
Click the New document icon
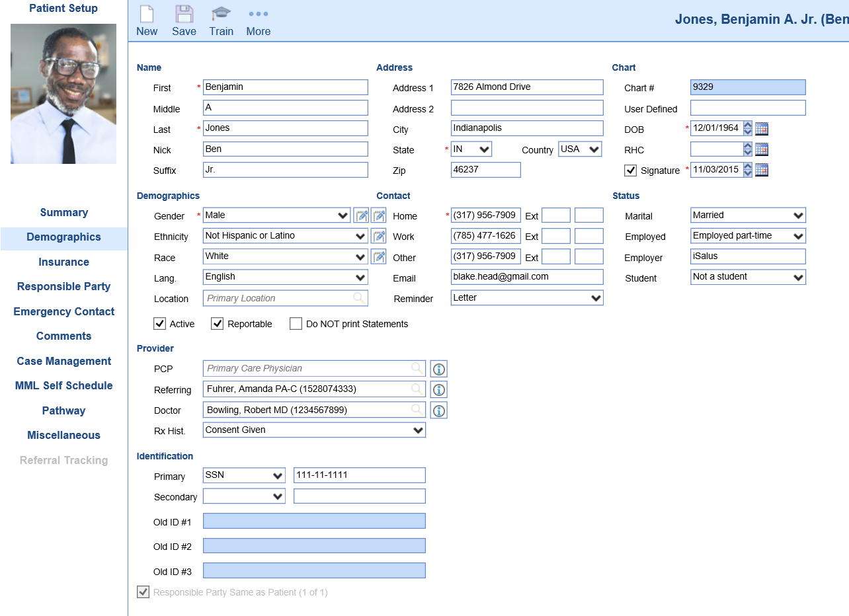pyautogui.click(x=146, y=14)
